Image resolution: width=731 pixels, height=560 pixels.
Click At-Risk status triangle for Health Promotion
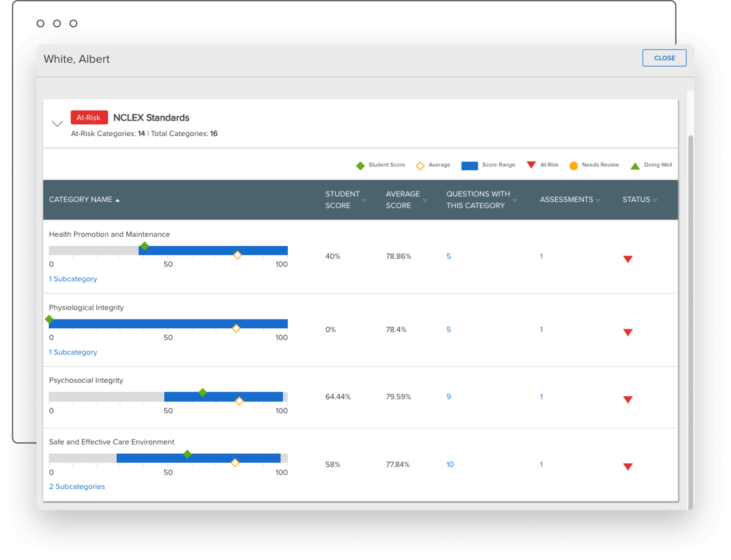[x=628, y=259]
